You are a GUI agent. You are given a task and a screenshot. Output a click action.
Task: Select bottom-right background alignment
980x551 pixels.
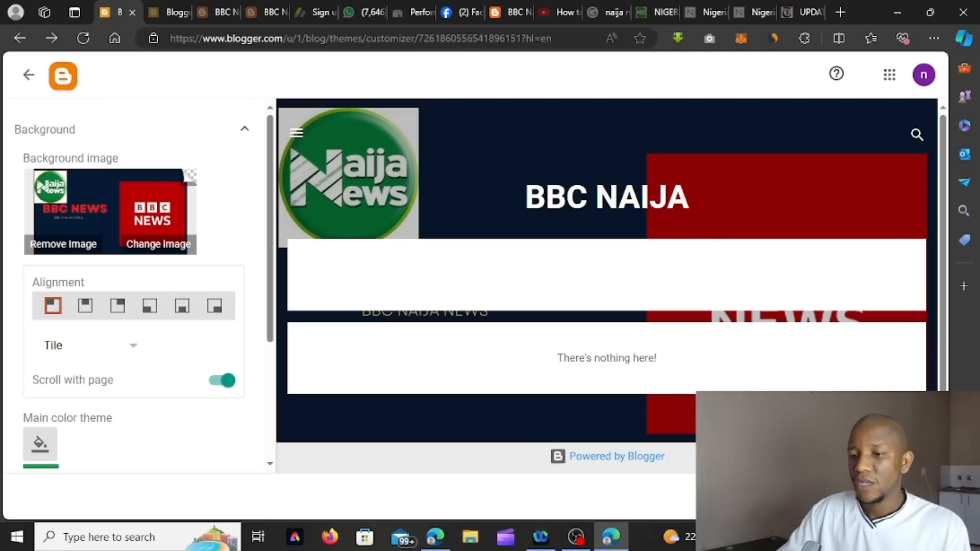coord(214,306)
